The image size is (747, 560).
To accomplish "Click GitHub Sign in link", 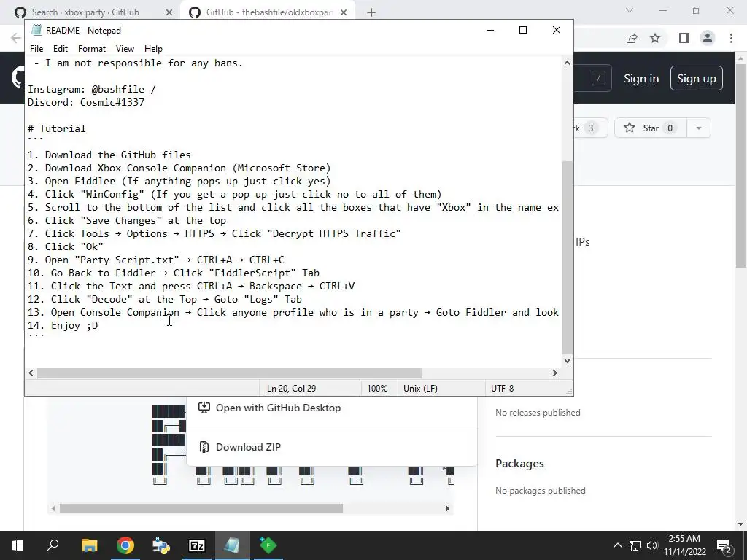I will 641,79.
